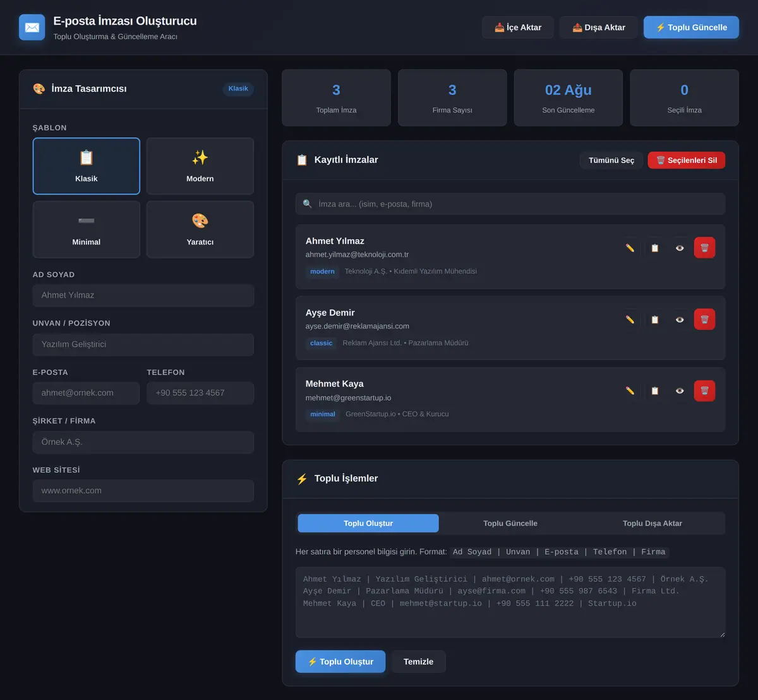Image resolution: width=758 pixels, height=700 pixels.
Task: Delete Mehmet Kaya signature with trash icon
Action: point(705,390)
